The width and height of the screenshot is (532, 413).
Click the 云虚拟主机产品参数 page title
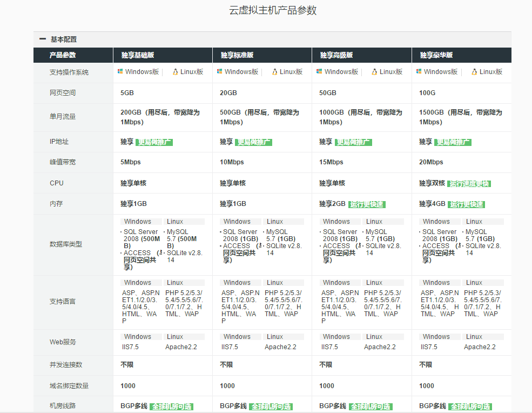pyautogui.click(x=273, y=10)
